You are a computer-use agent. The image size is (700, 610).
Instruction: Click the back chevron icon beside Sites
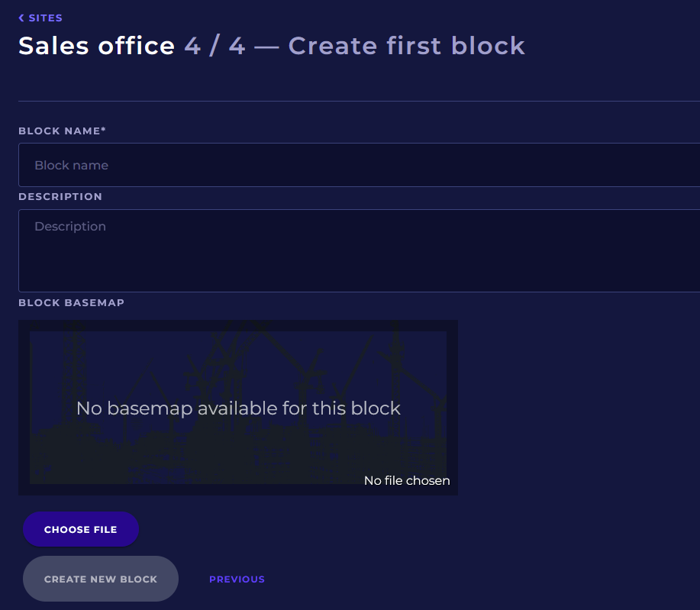[21, 18]
